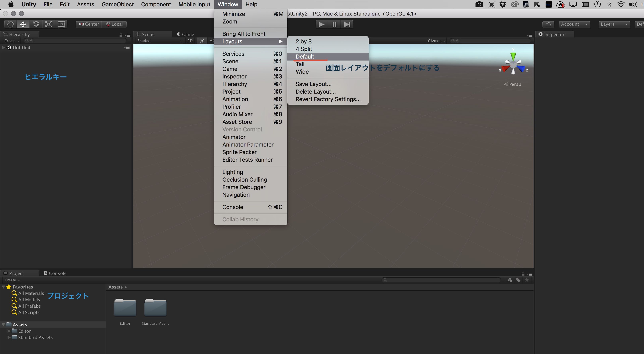The height and width of the screenshot is (354, 644).
Task: Open the Apple menu
Action: pos(11,4)
